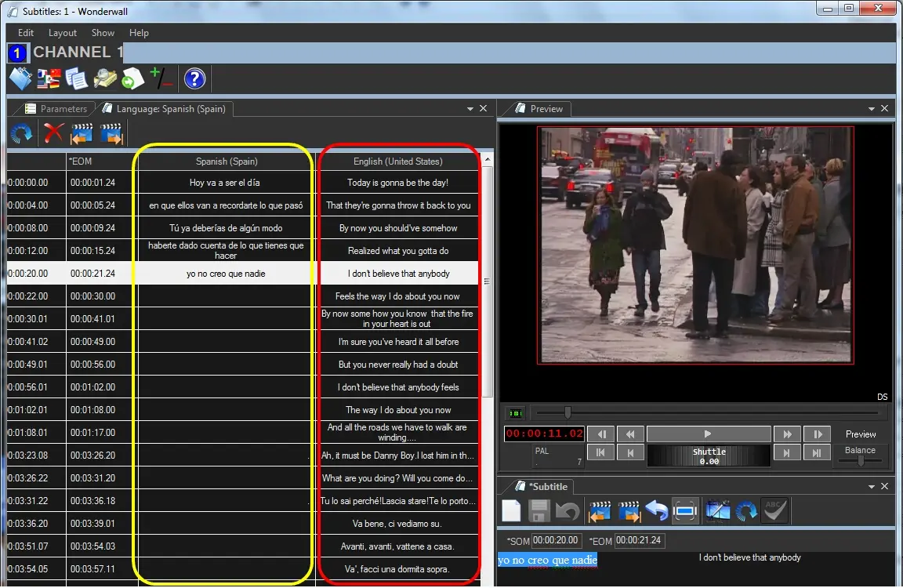Toggle the ABC spell check button
Viewport: 903px width, 588px height.
(774, 511)
